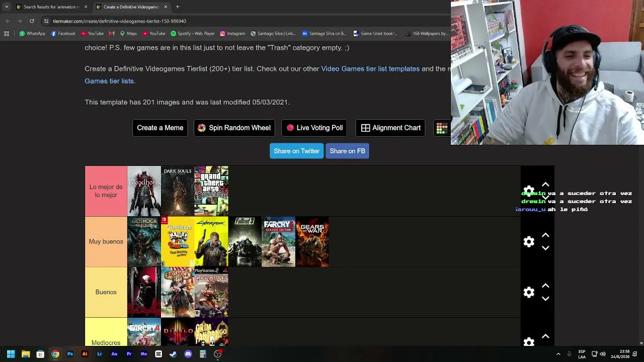Open Windows Start menu
Image resolution: width=644 pixels, height=362 pixels.
(11, 354)
